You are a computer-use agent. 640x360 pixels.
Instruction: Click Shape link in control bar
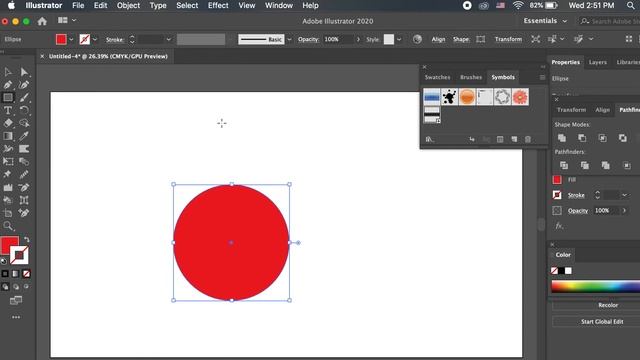pos(461,39)
